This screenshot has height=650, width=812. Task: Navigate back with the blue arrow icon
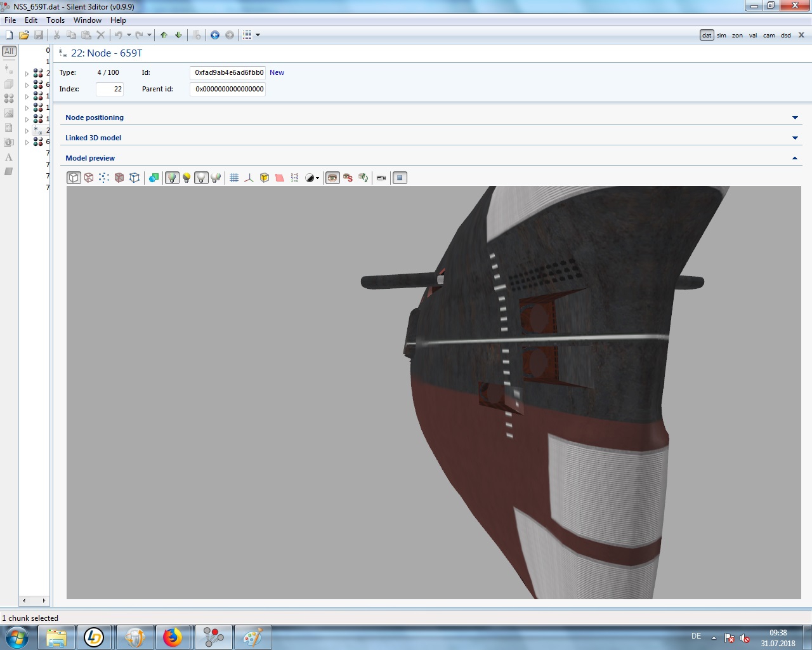[x=214, y=35]
